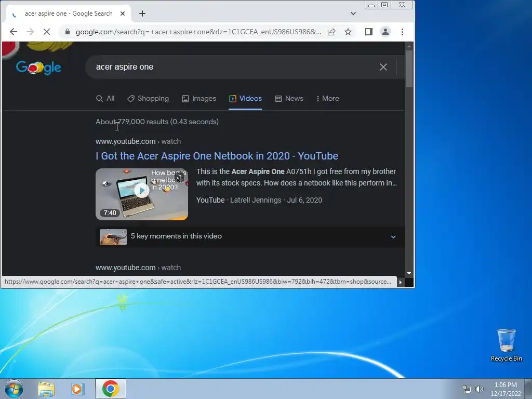Click the taskbar clock showing 1:06 PM
The image size is (532, 399).
(506, 389)
